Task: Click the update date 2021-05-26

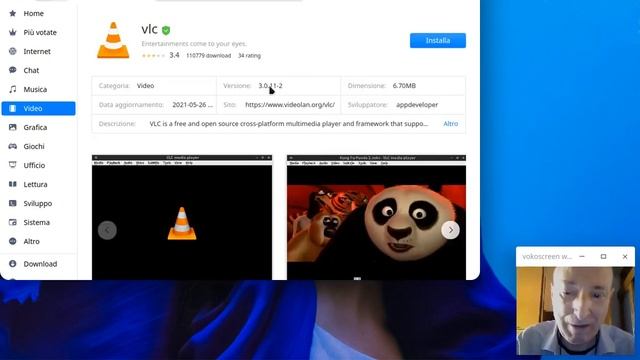Action: point(192,104)
